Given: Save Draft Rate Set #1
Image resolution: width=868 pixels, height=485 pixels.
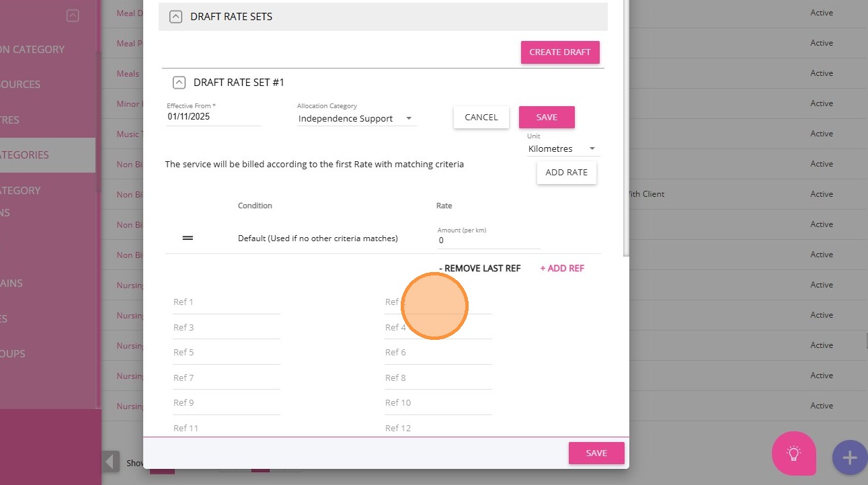Looking at the screenshot, I should [546, 117].
